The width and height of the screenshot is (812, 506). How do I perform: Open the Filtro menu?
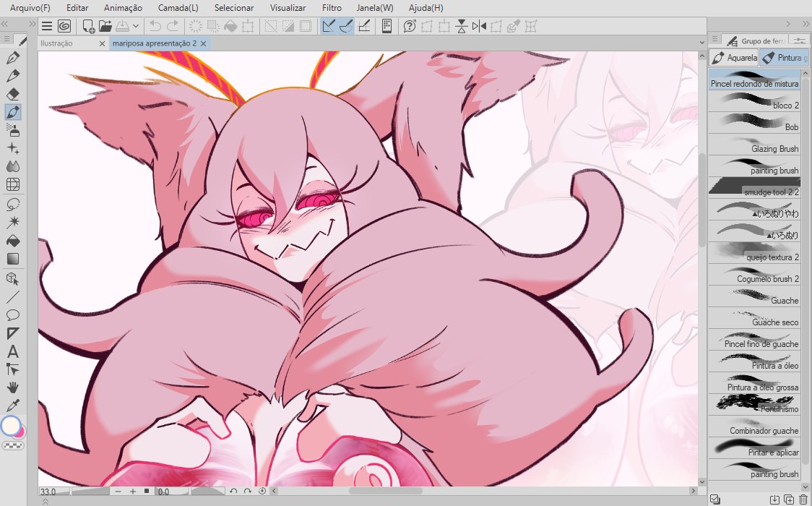pyautogui.click(x=332, y=8)
